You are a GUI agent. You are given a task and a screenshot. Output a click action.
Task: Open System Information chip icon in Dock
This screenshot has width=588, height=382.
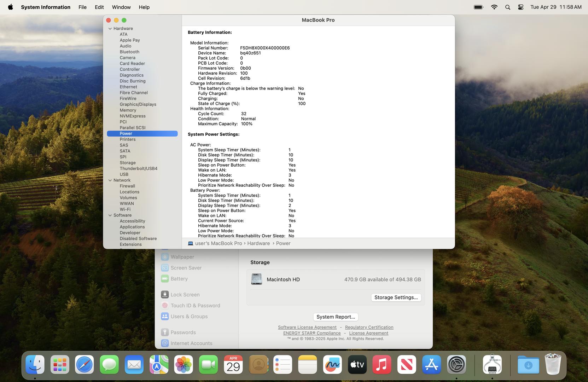tap(492, 365)
